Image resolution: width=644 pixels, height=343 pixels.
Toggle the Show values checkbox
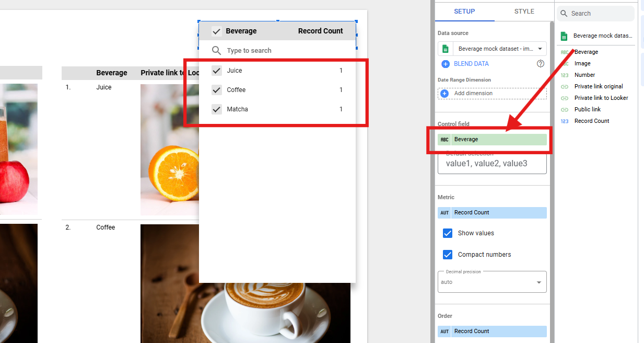[x=448, y=233]
